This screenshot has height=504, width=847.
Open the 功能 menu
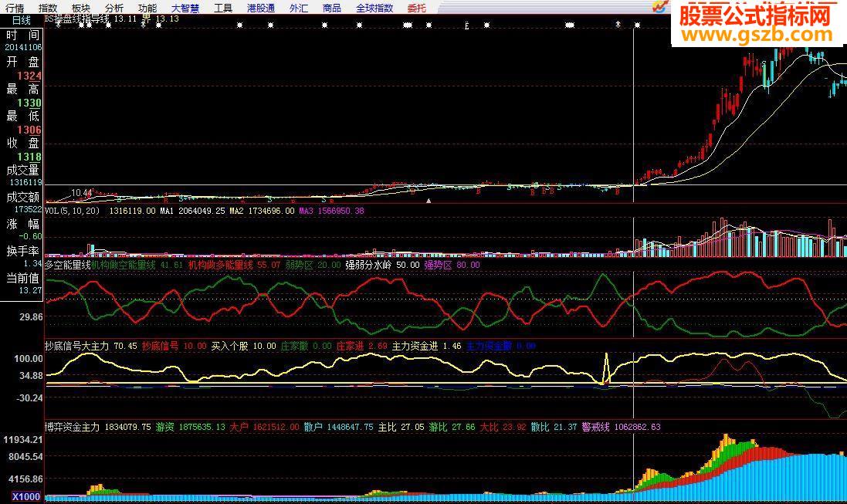(x=147, y=8)
